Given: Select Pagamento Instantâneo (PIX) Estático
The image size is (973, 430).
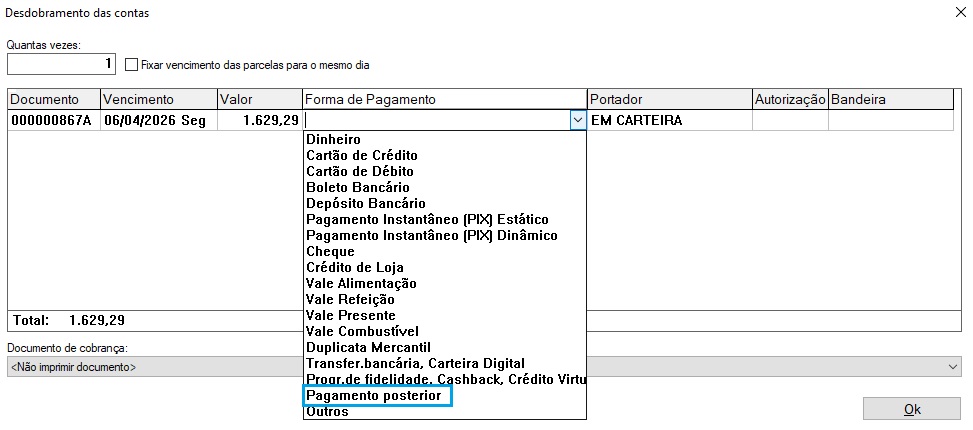Looking at the screenshot, I should (427, 220).
